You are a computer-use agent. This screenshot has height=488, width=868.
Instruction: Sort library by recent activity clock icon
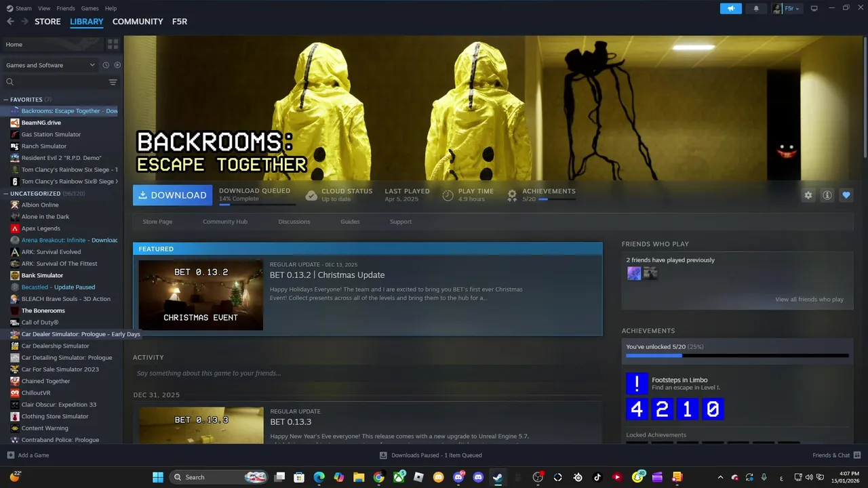click(x=106, y=65)
